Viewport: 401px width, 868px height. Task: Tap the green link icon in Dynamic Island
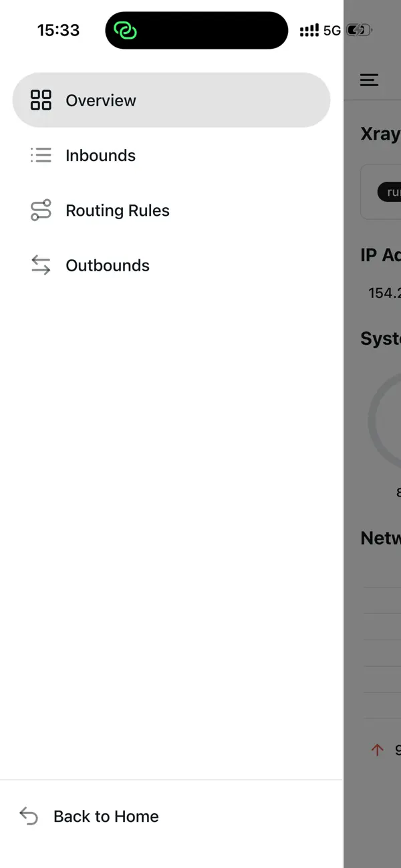click(126, 30)
